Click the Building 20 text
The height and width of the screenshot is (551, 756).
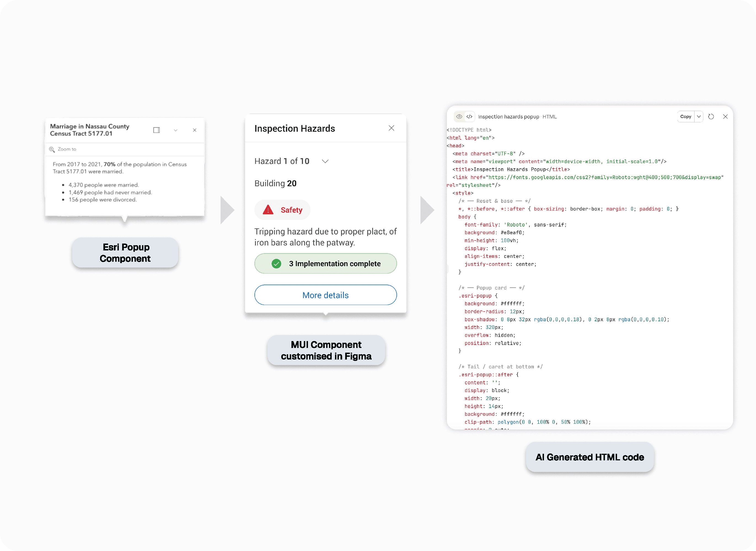coord(275,183)
